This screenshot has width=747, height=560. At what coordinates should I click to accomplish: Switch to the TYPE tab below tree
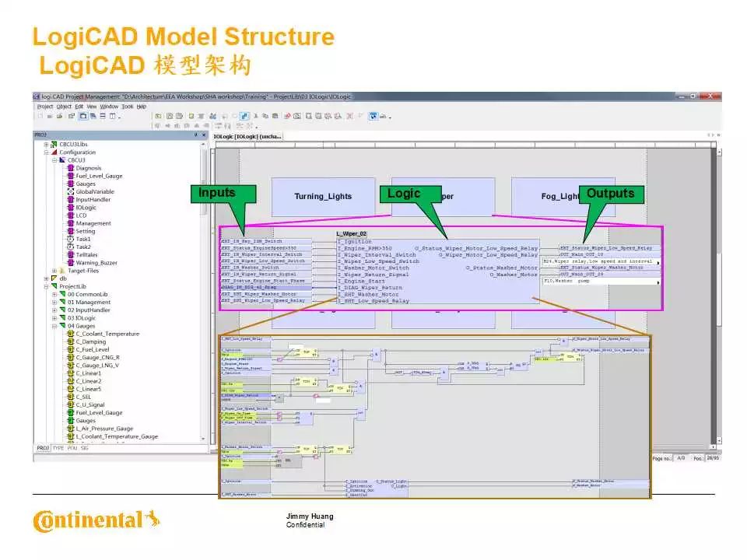pos(58,448)
